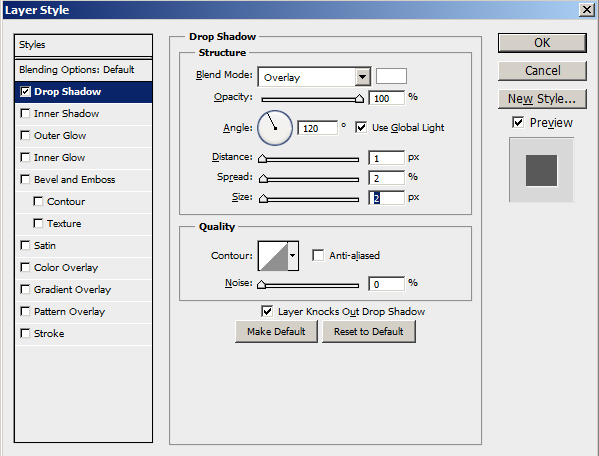Uncheck Layer Knocks Out Drop Shadow
This screenshot has width=599, height=456.
click(267, 311)
